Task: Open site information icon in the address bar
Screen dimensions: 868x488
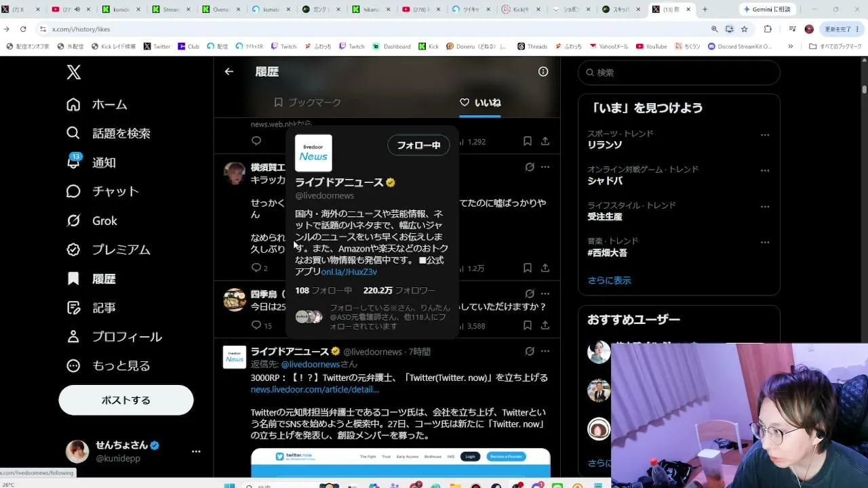Action: point(43,29)
